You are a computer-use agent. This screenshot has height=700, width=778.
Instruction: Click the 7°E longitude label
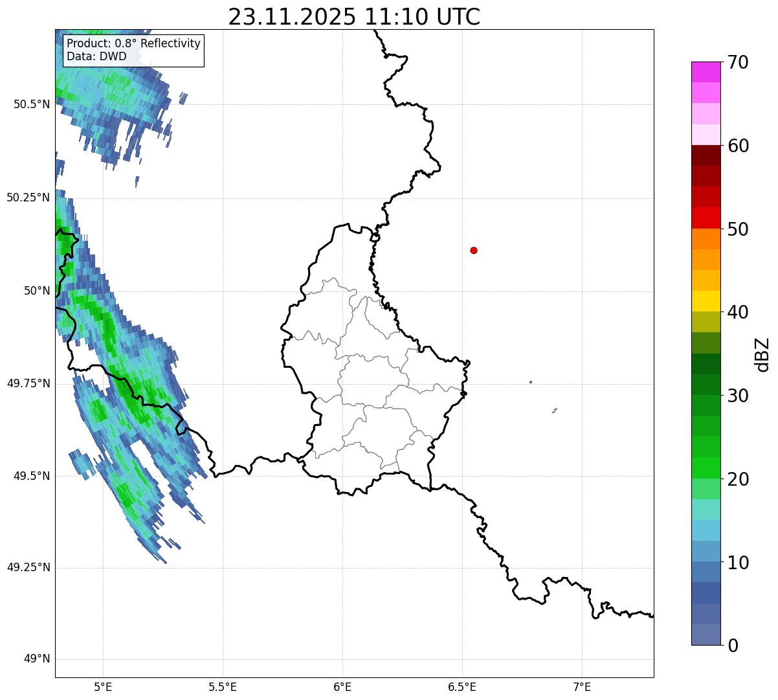point(582,687)
